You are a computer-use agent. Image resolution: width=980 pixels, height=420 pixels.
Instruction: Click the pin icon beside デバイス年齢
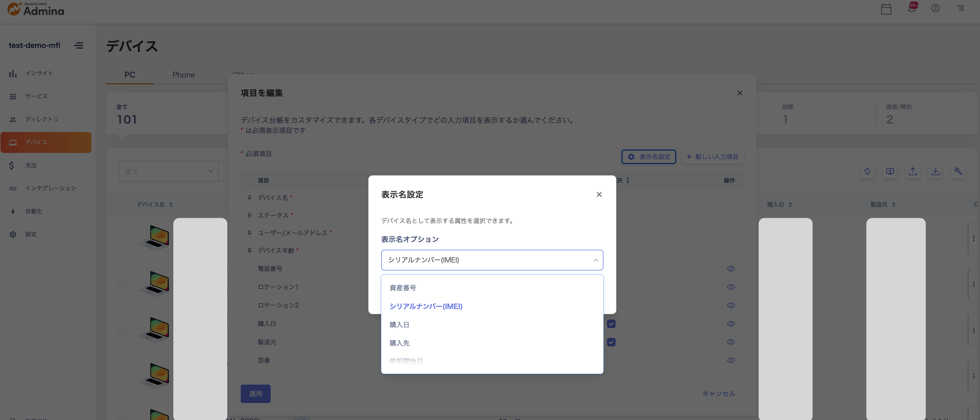(250, 251)
